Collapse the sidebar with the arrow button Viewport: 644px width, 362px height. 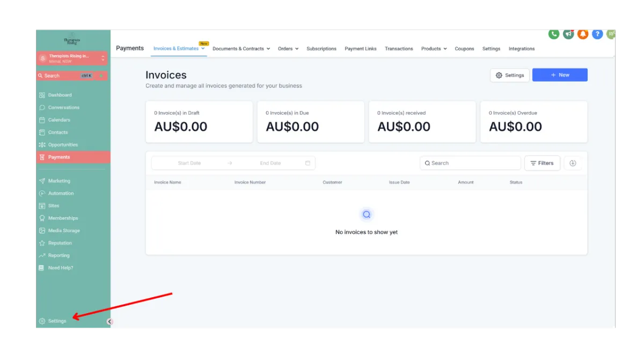109,322
